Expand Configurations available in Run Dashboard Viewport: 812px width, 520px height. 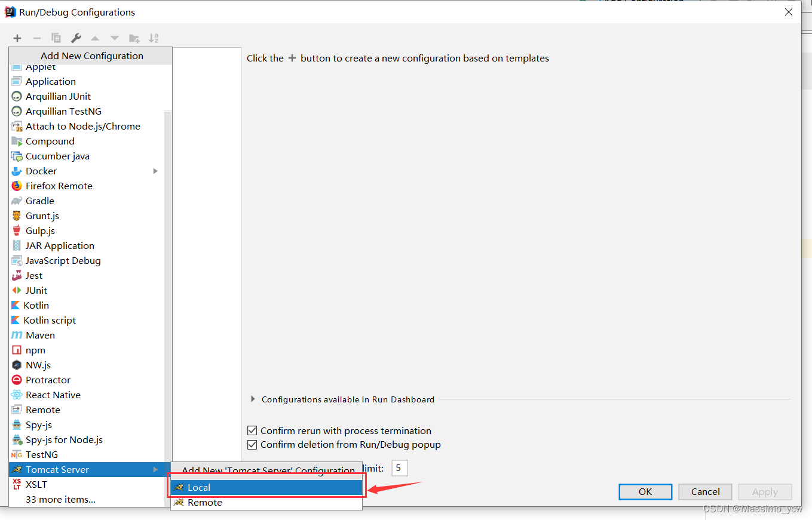(253, 399)
